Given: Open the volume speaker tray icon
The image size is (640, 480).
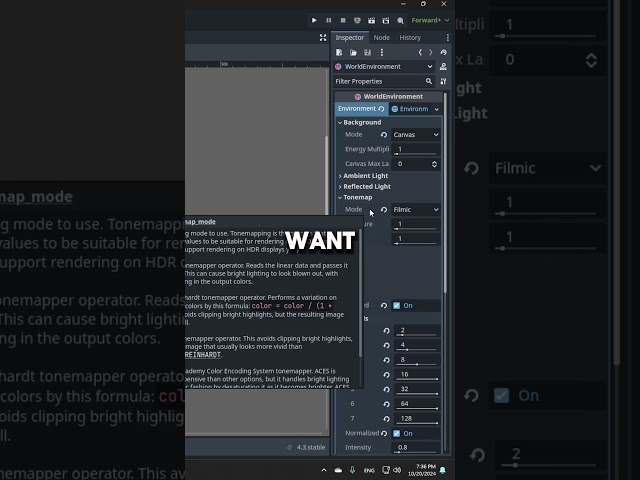Looking at the screenshot, I should click(397, 470).
